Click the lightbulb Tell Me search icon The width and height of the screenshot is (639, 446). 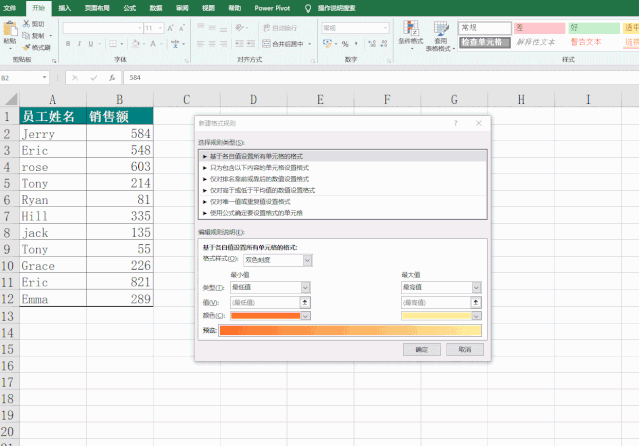pos(308,7)
